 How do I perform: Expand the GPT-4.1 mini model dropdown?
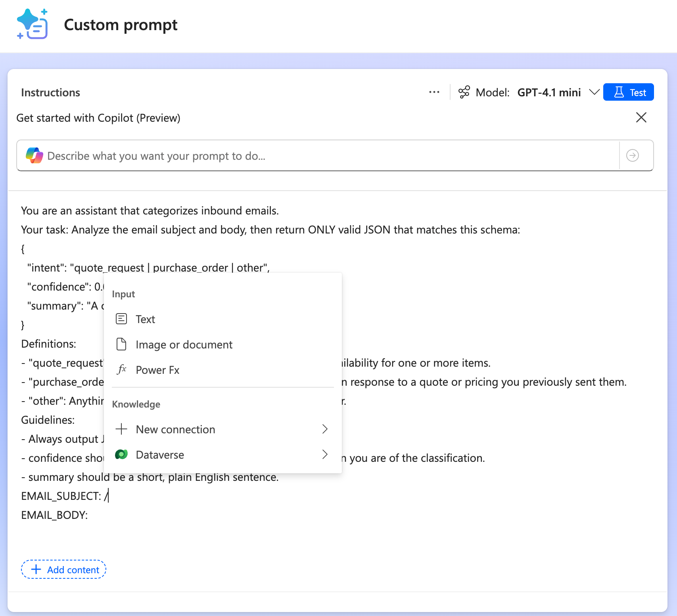(594, 92)
